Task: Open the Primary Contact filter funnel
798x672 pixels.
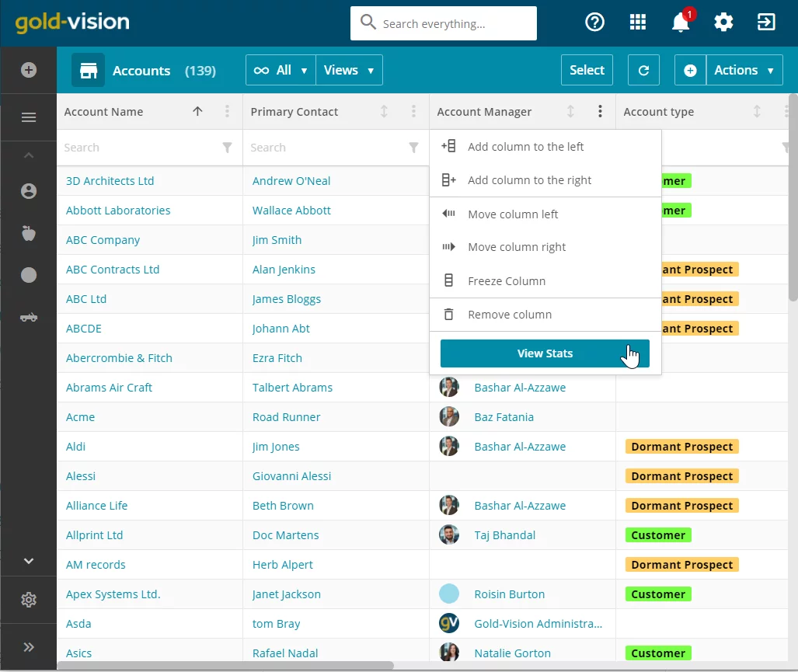Action: [413, 148]
